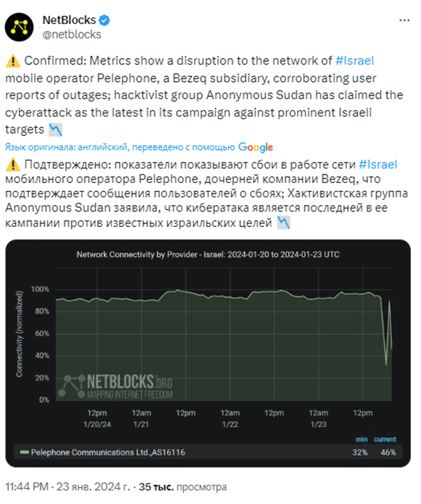Screen dimensions: 421x504
Task: Click the 'current' column header in legend
Action: click(385, 439)
